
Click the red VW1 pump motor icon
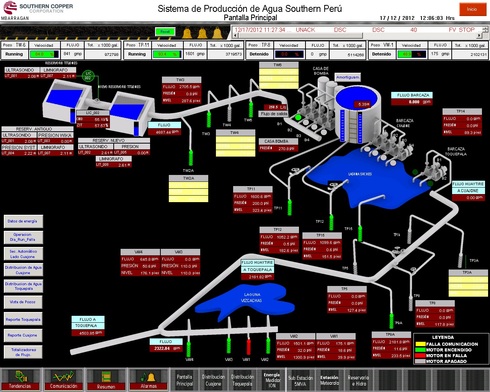248,347
